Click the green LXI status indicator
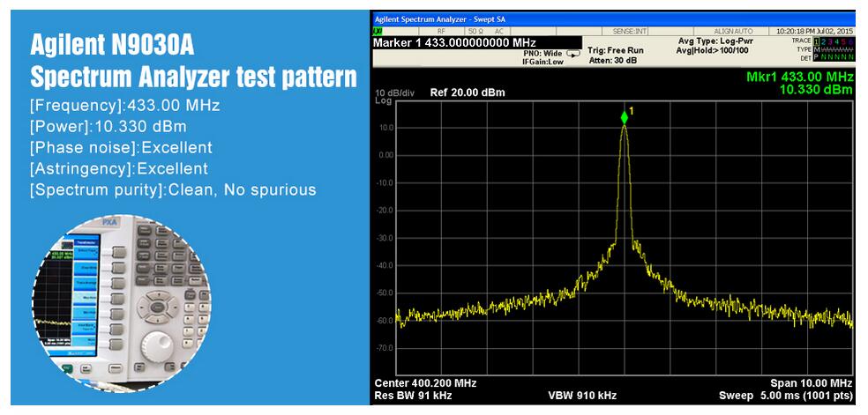 378,32
